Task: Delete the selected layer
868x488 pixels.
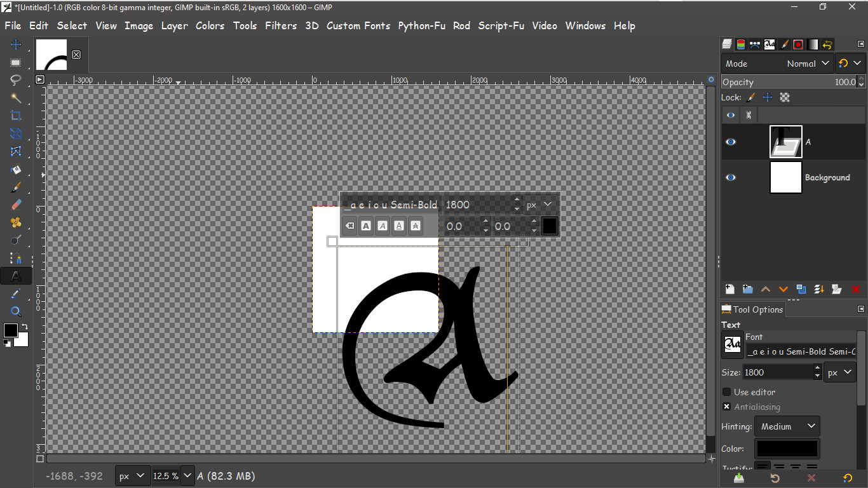Action: pos(855,289)
